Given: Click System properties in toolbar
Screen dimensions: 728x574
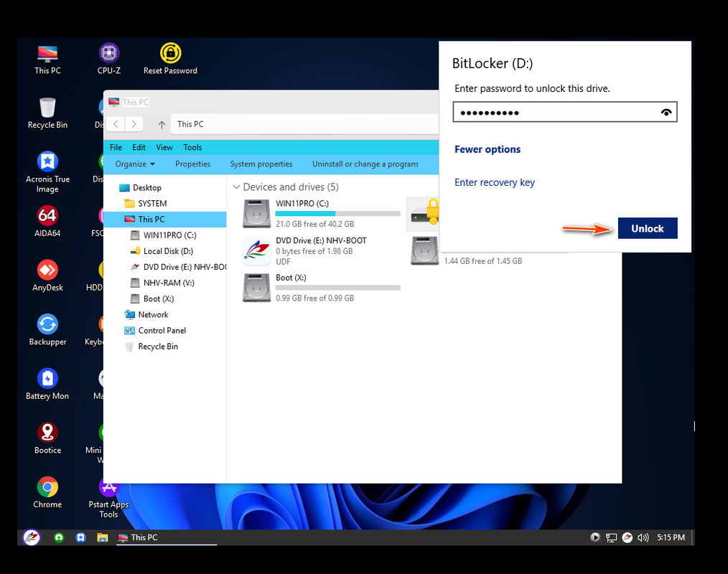Looking at the screenshot, I should [261, 164].
